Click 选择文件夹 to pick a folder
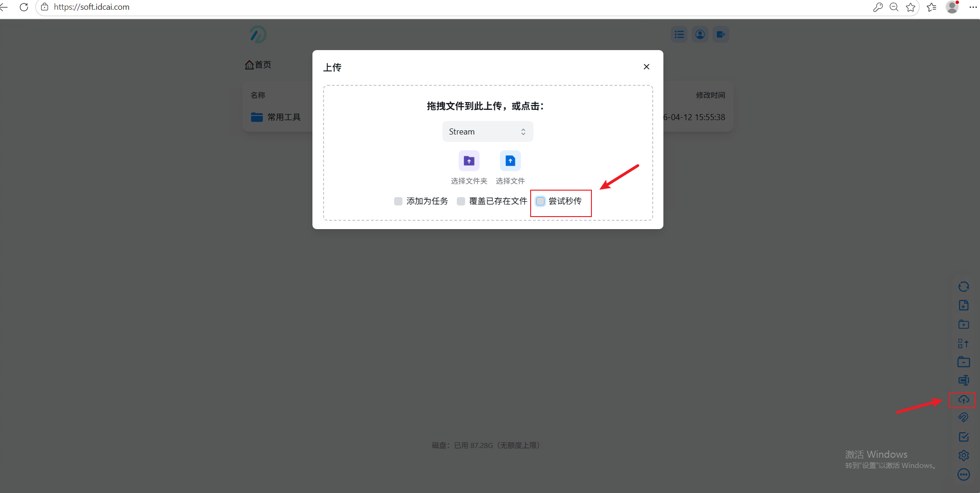 pyautogui.click(x=468, y=160)
